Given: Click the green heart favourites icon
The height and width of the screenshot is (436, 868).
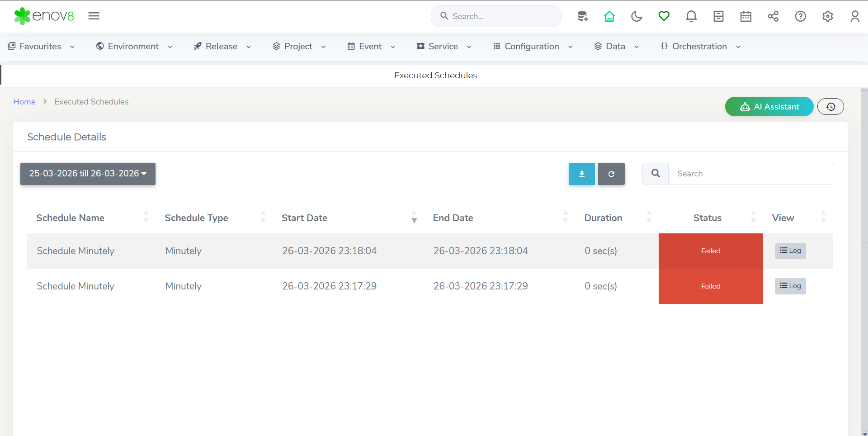Looking at the screenshot, I should (664, 16).
